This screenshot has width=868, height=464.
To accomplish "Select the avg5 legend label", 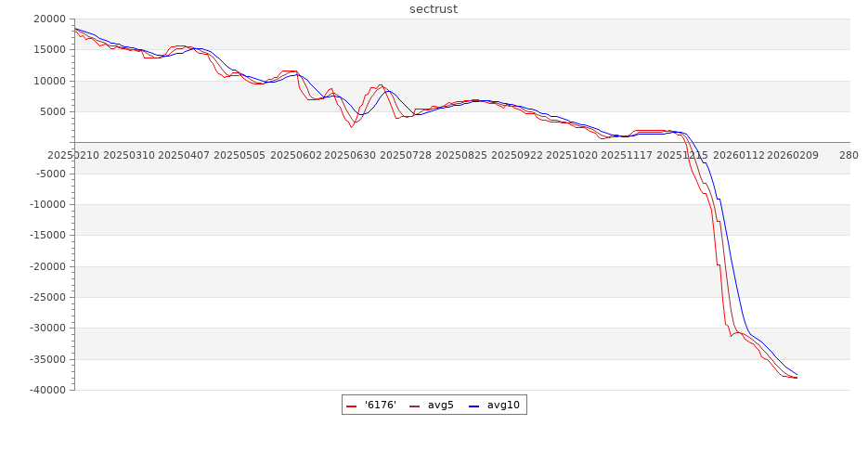I will point(440,405).
